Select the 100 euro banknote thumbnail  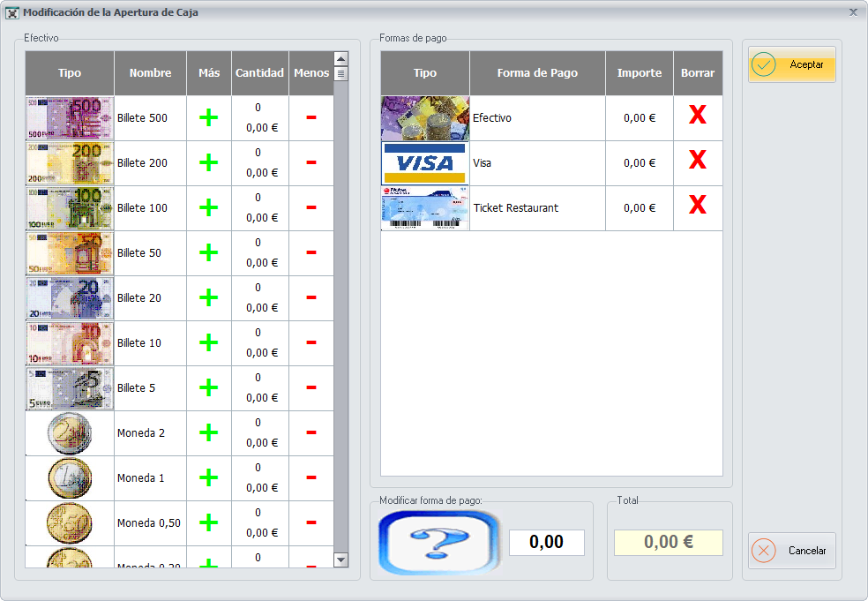coord(70,208)
